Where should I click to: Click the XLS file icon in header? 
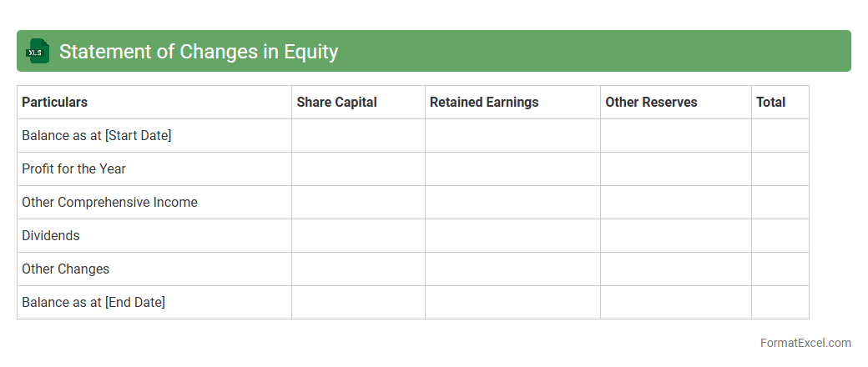click(x=38, y=52)
